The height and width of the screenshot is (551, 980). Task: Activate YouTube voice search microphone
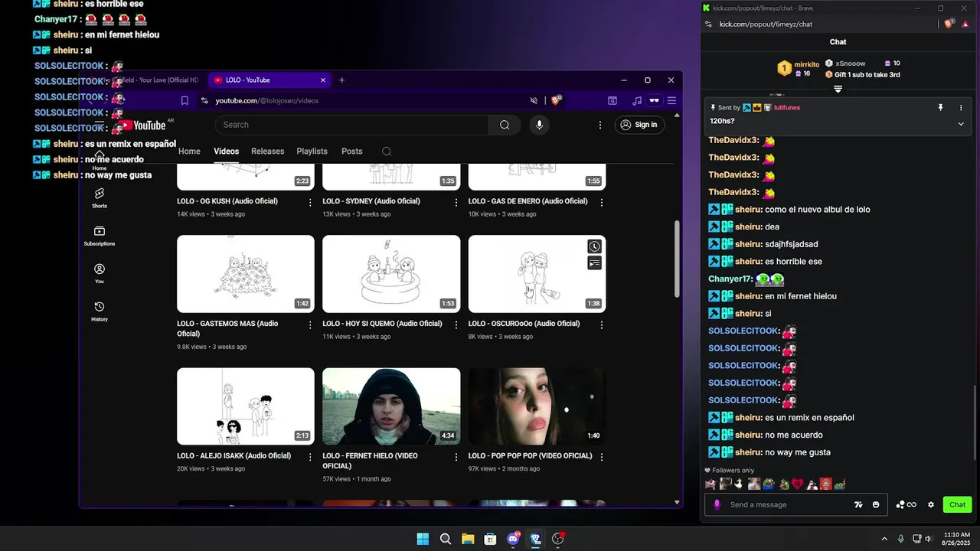click(x=539, y=125)
